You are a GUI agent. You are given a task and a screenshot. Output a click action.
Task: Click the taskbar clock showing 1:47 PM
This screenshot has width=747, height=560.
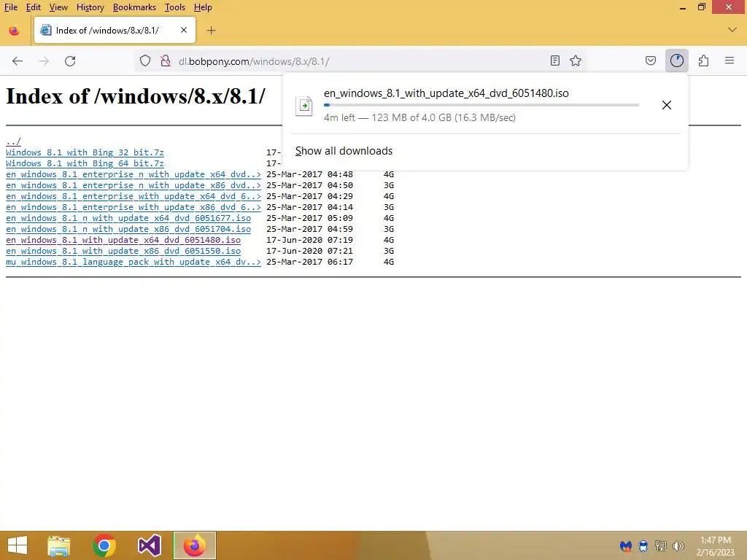[x=716, y=546]
